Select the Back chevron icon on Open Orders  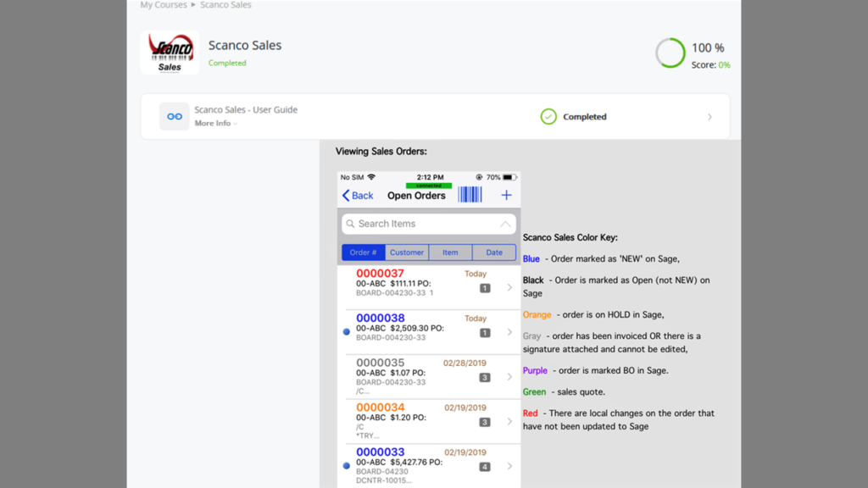[x=346, y=195]
